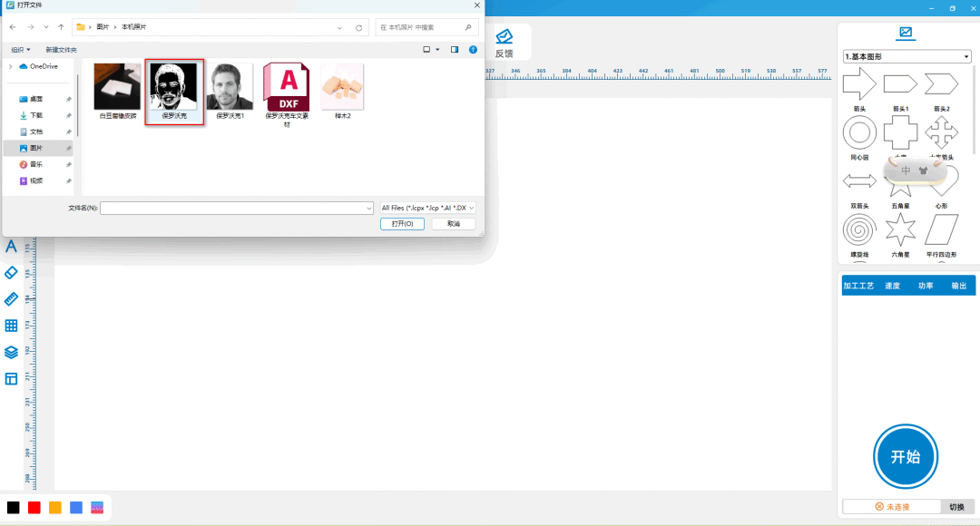Select 下载 in the navigation pane
980x526 pixels.
pyautogui.click(x=36, y=115)
